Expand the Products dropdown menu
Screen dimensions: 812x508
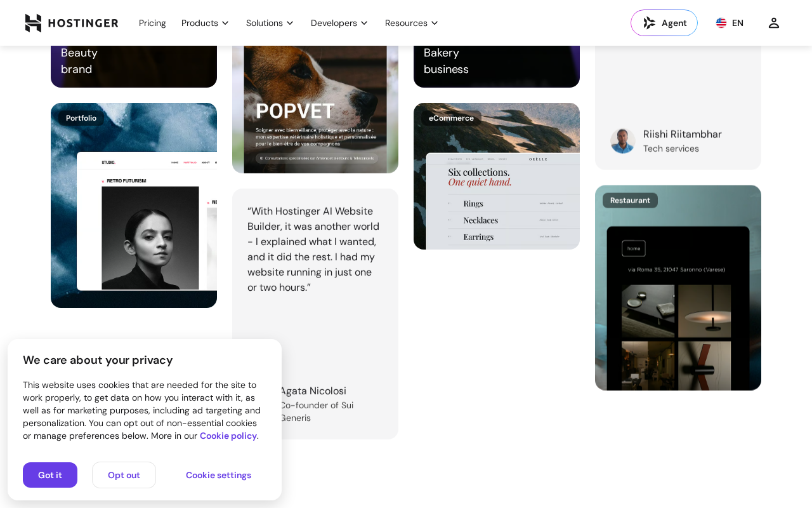[x=206, y=23]
